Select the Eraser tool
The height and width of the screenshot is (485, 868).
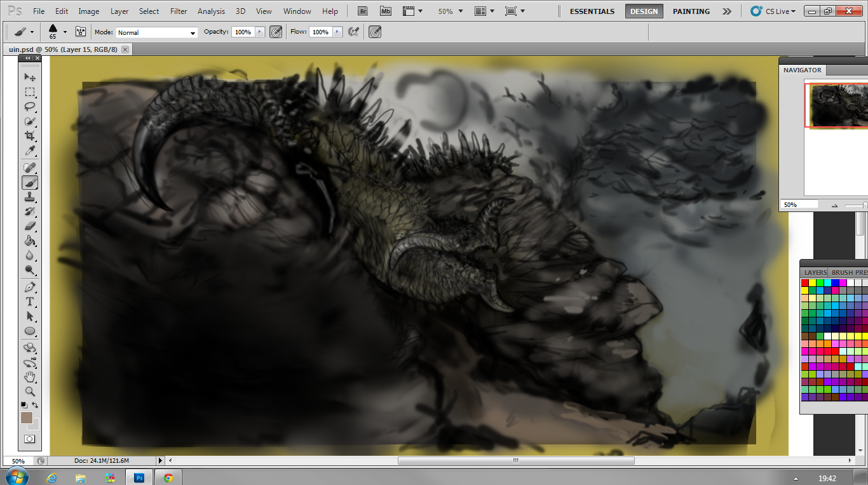pyautogui.click(x=30, y=227)
